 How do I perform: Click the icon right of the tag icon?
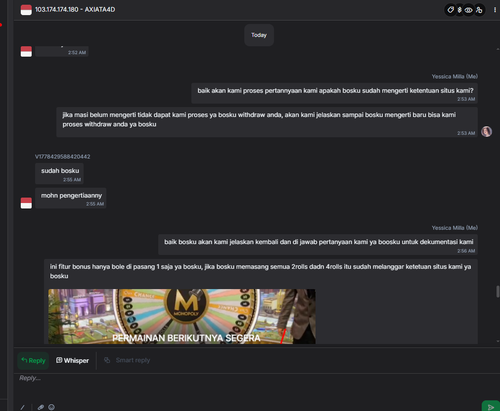(x=459, y=10)
